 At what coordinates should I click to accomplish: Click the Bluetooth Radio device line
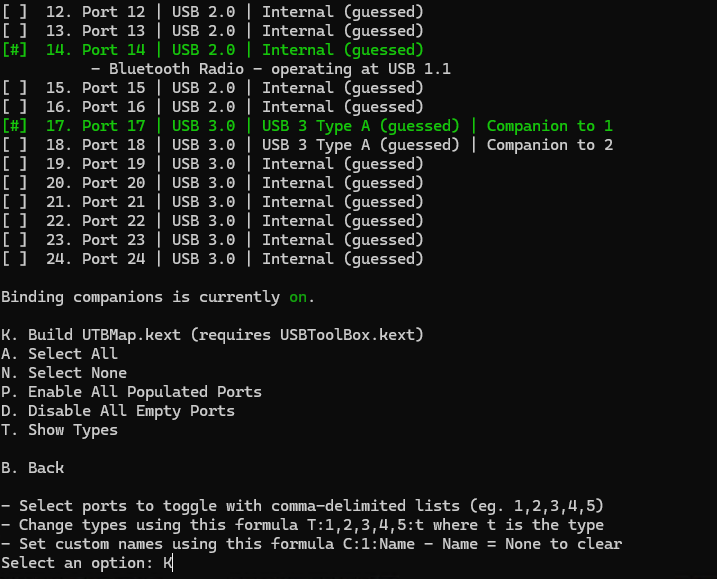[270, 69]
